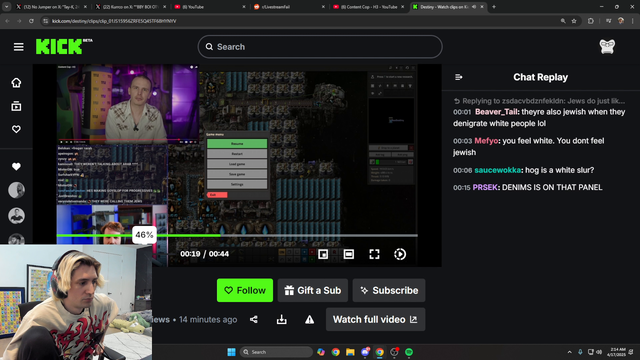The height and width of the screenshot is (360, 640).
Task: Open the zoom indicator in address bar
Action: [x=563, y=21]
